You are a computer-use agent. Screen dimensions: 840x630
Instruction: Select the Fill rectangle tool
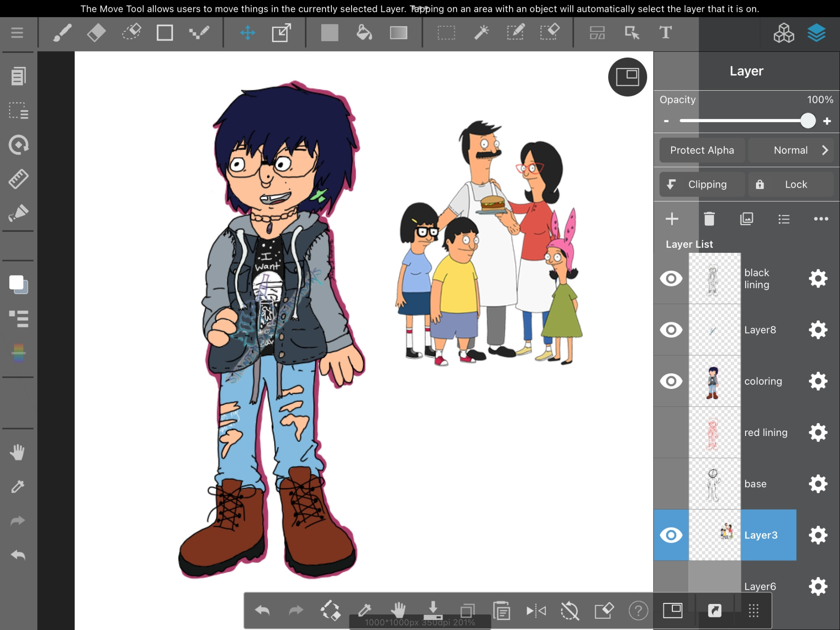[x=330, y=33]
